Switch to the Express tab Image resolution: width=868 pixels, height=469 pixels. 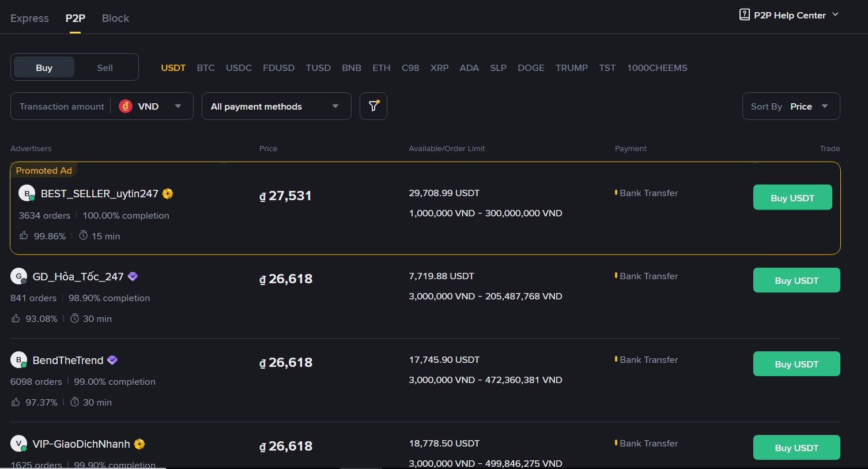click(29, 18)
